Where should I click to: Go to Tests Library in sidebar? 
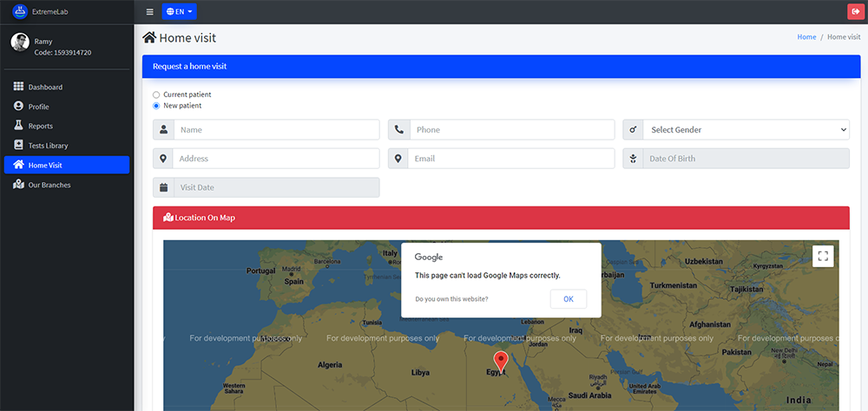tap(48, 146)
